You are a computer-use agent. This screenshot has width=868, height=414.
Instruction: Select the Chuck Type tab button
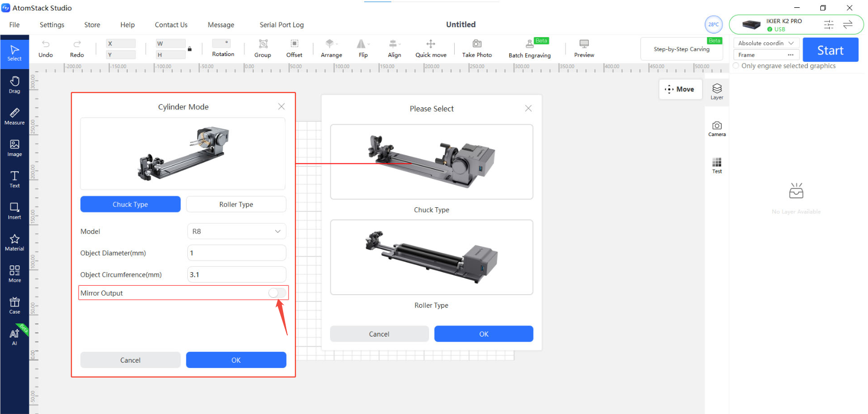[130, 204]
